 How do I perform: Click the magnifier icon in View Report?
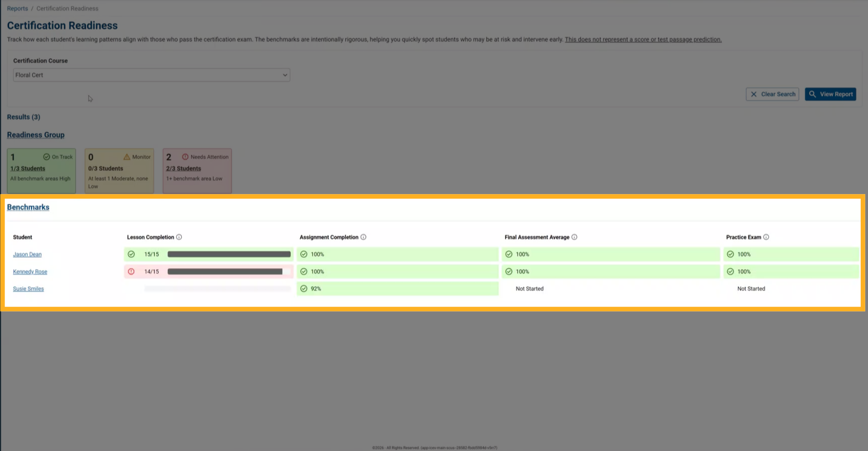812,94
